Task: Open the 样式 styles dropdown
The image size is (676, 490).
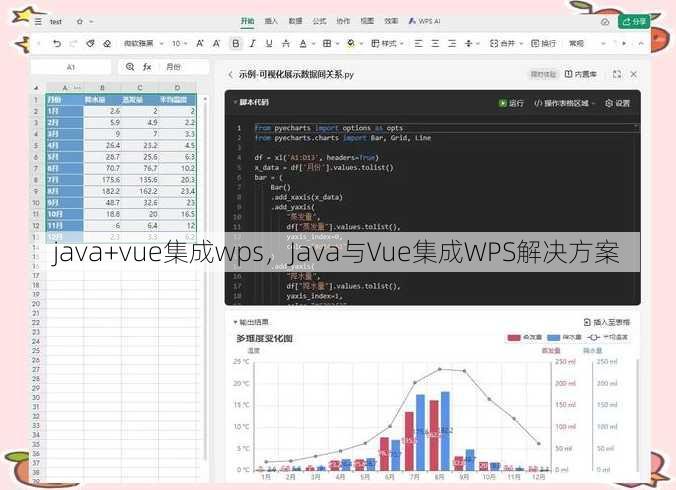Action: pyautogui.click(x=387, y=44)
